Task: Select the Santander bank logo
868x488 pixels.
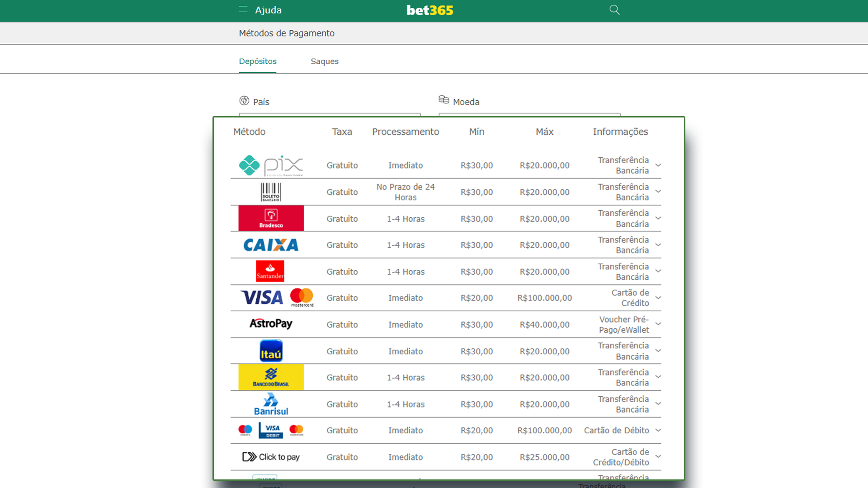Action: coord(270,271)
